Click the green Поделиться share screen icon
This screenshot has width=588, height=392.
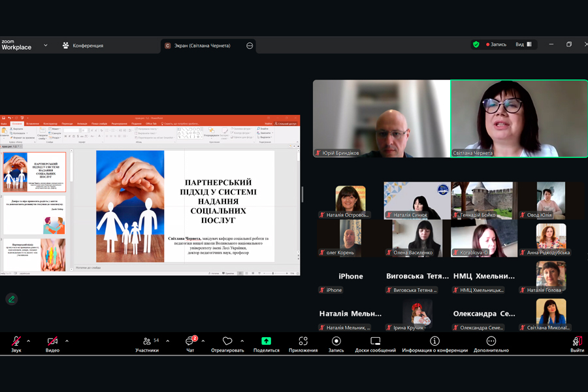click(x=266, y=344)
